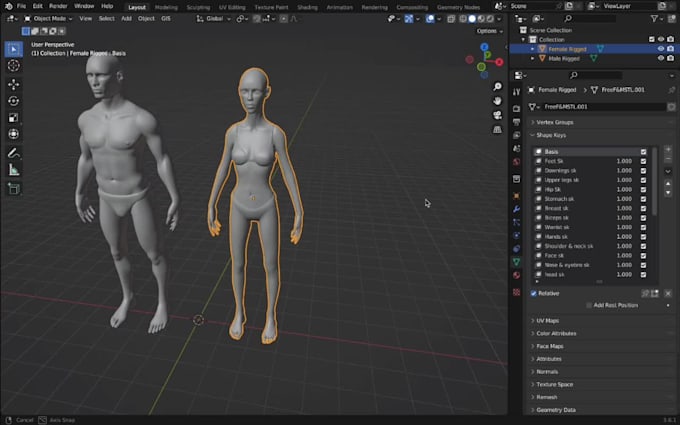Open the Material properties tab

click(516, 275)
